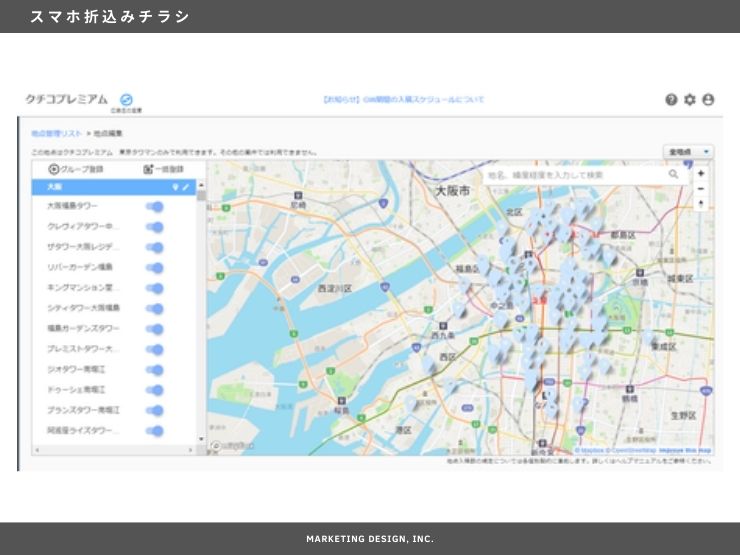Open the settings gear icon
The width and height of the screenshot is (740, 555).
(690, 100)
